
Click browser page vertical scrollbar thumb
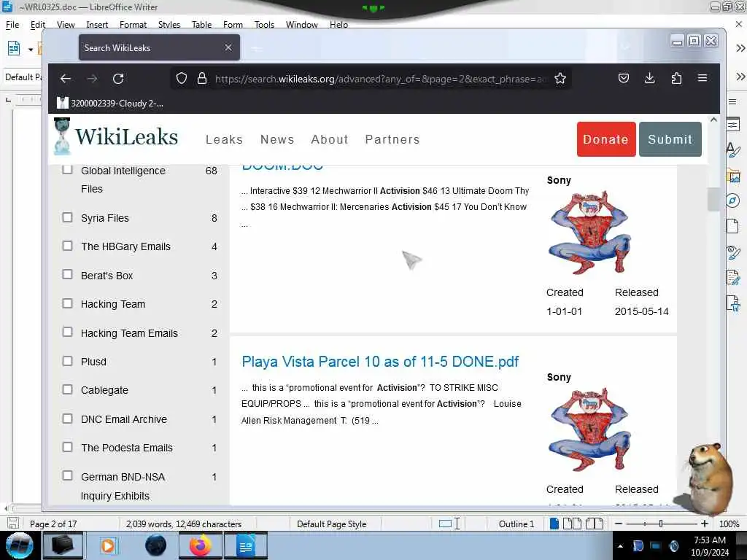click(713, 199)
